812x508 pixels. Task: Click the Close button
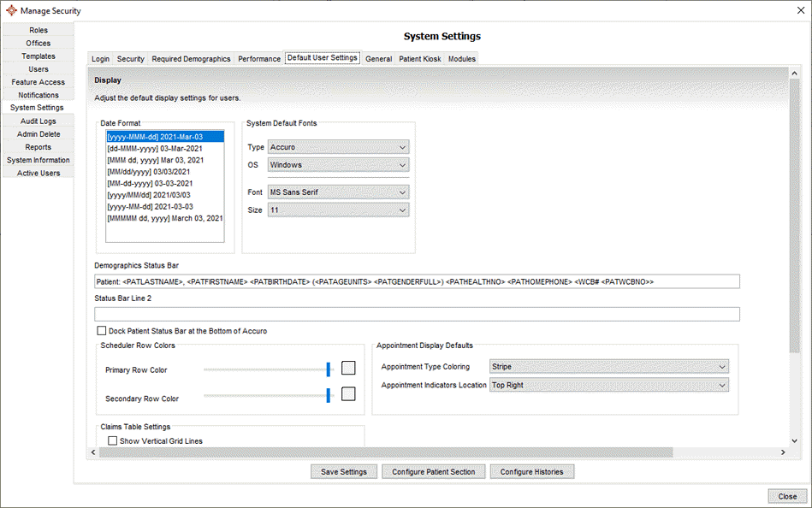point(787,496)
